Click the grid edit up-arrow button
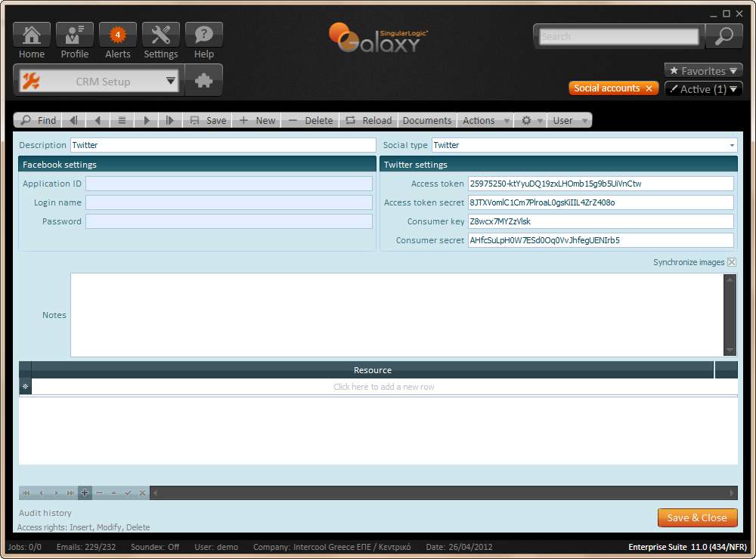Image resolution: width=756 pixels, height=559 pixels. click(x=114, y=493)
